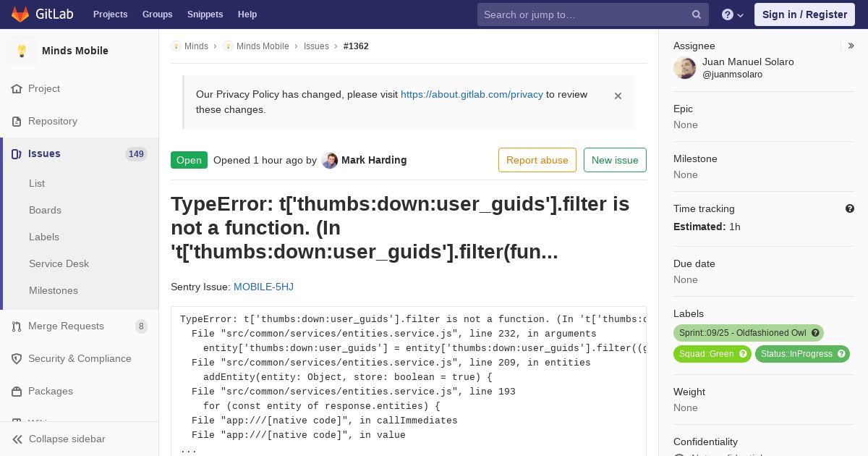Click the Time tracking help icon
Image resolution: width=868 pixels, height=456 pixels.
[x=850, y=208]
